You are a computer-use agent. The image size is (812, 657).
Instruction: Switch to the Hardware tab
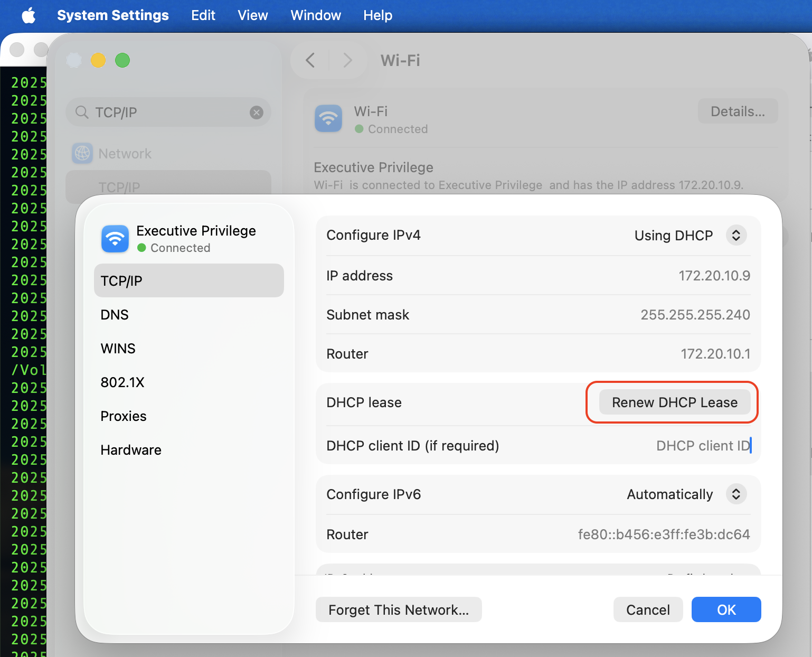[x=189, y=450]
